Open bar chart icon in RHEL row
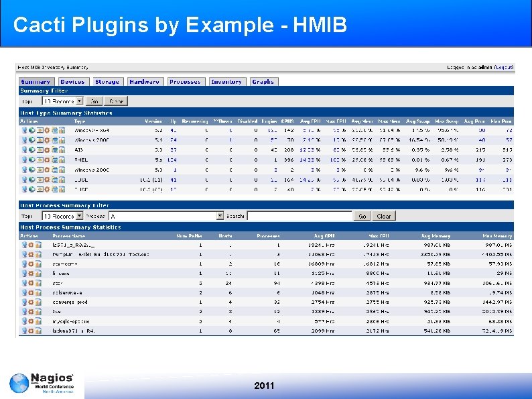Screen dimensions: 532x399 [62, 160]
